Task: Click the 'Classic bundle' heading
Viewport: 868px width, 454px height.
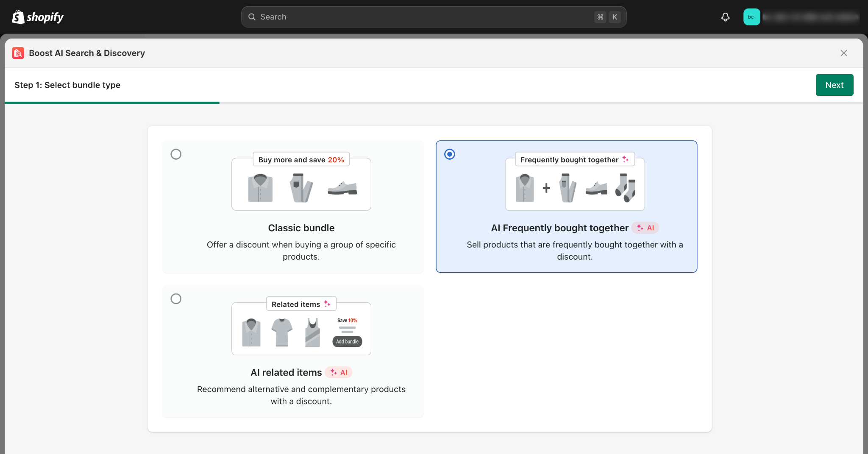Action: point(301,228)
